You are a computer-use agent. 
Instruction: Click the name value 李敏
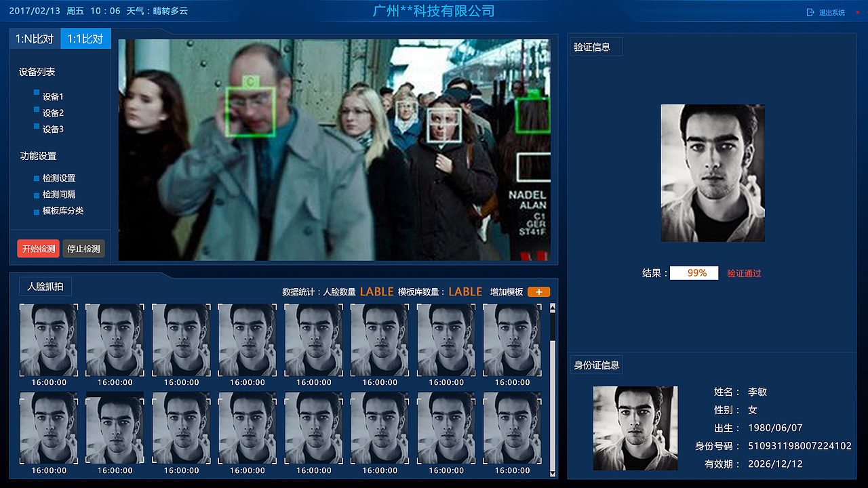point(757,392)
